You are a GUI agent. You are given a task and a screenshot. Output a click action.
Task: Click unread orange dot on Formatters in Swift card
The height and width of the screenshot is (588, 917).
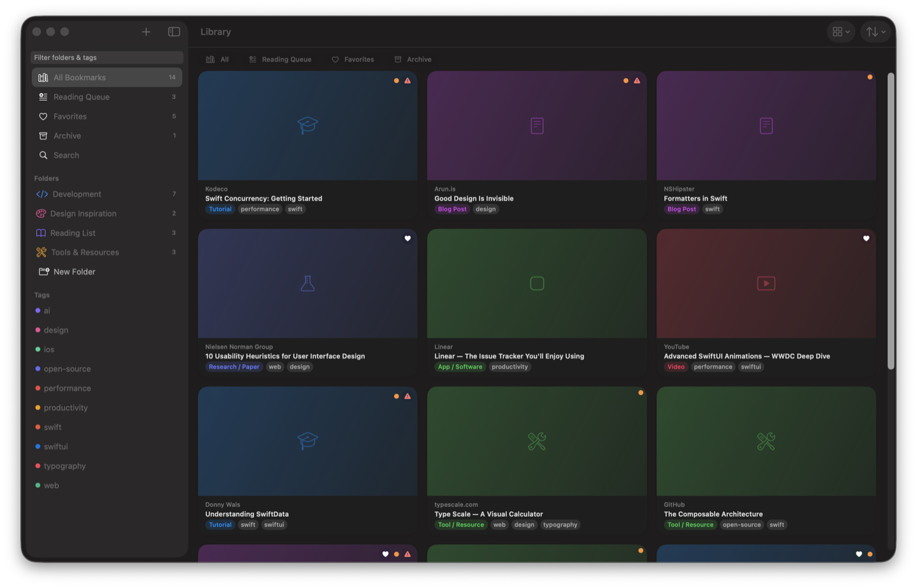tap(870, 77)
